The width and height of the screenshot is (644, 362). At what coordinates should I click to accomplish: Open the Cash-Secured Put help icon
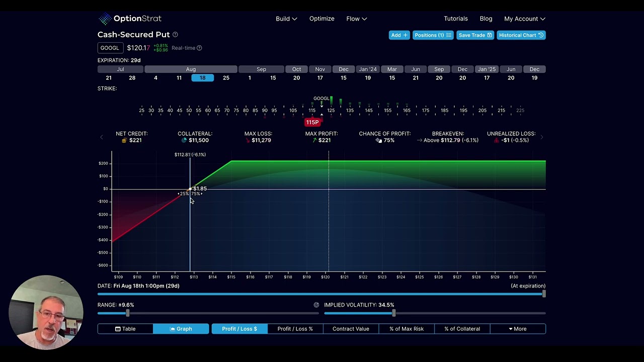pos(175,35)
